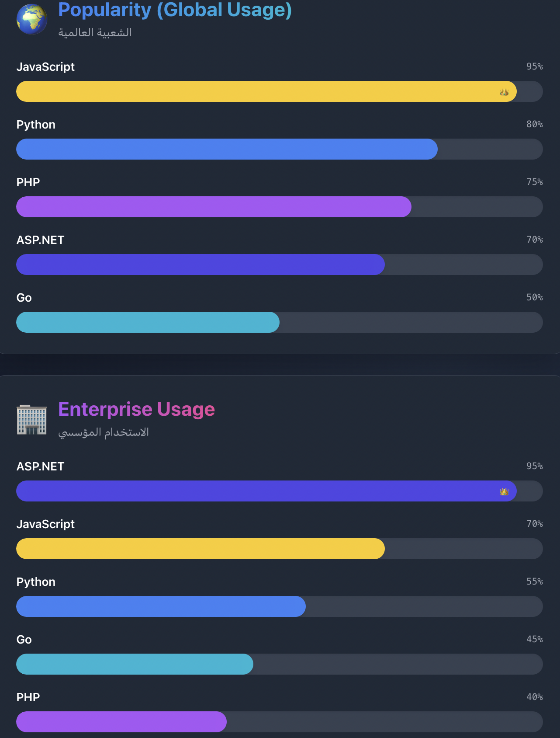
Task: Click the yellow JavaScript enterprise usage bar
Action: (x=200, y=549)
